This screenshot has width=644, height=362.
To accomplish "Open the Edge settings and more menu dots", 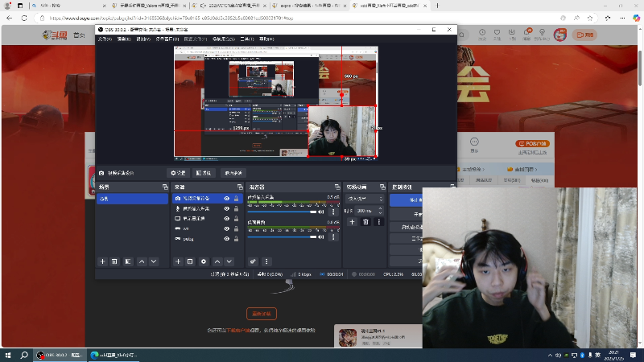I will [x=622, y=18].
